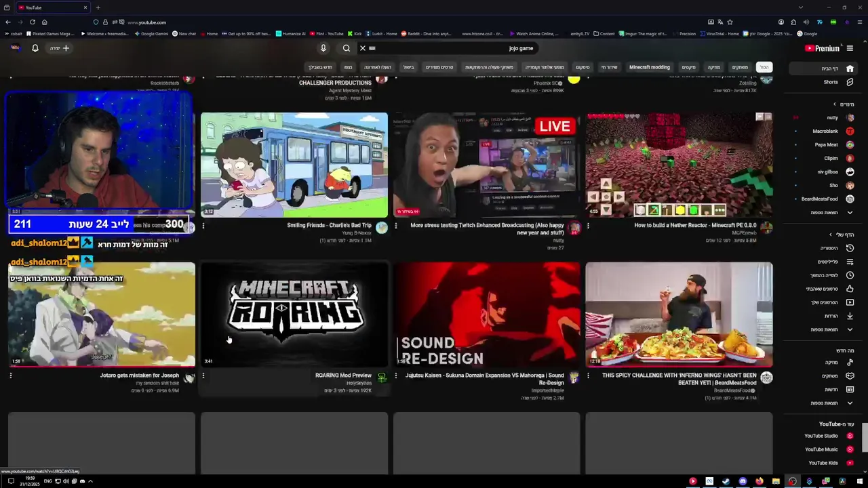
Task: Click the 'ROARING Mod Preview' video title
Action: click(343, 375)
